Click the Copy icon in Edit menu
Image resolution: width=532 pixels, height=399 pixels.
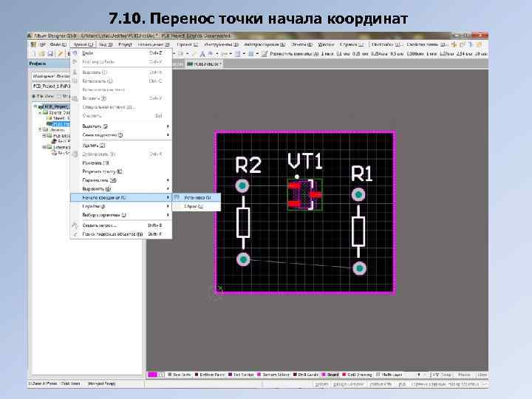click(75, 81)
